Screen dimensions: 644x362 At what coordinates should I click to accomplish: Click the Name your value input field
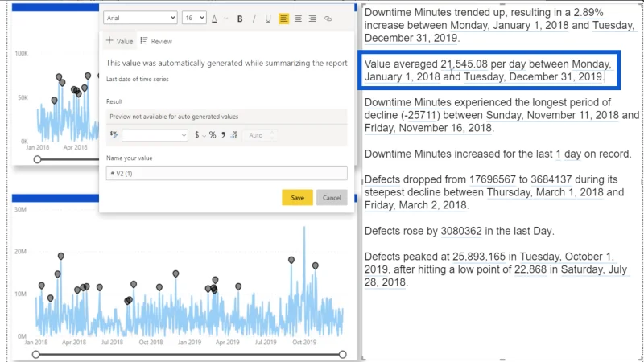(x=227, y=173)
